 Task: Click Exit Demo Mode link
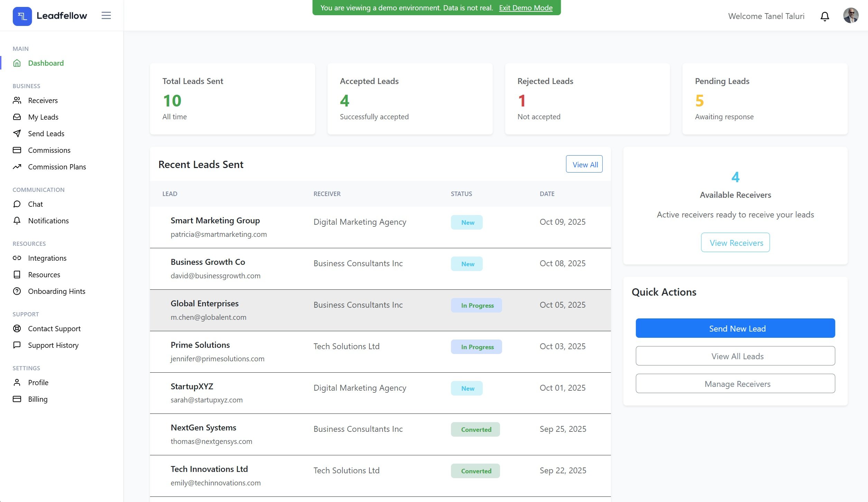526,8
